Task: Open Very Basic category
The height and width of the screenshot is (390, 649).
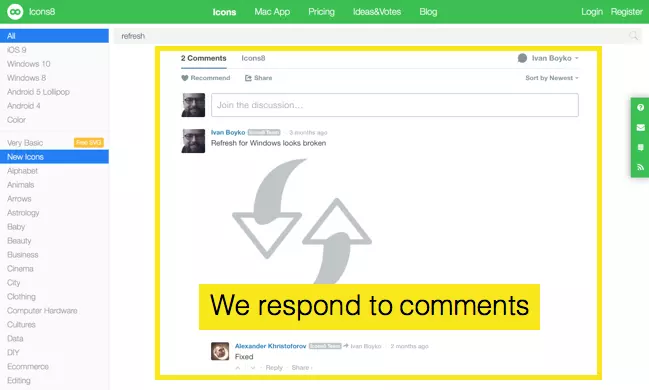Action: click(25, 143)
